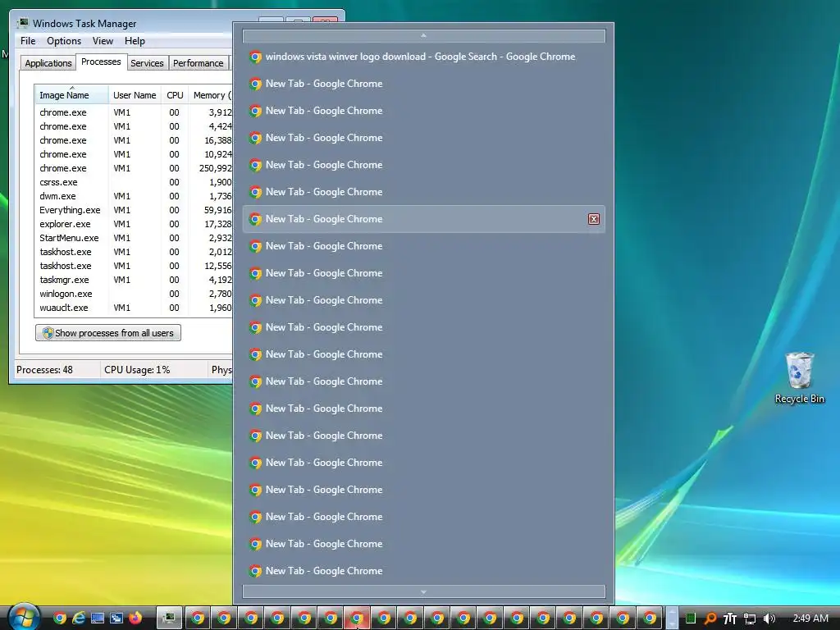Select the explorer.exe process
Viewport: 840px width, 630px height.
134,224
